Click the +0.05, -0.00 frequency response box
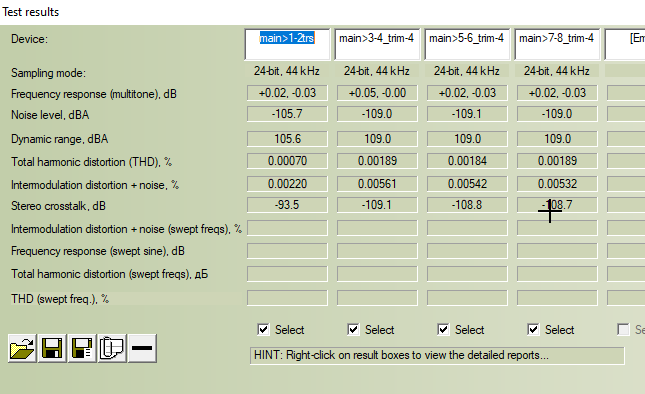 [377, 93]
